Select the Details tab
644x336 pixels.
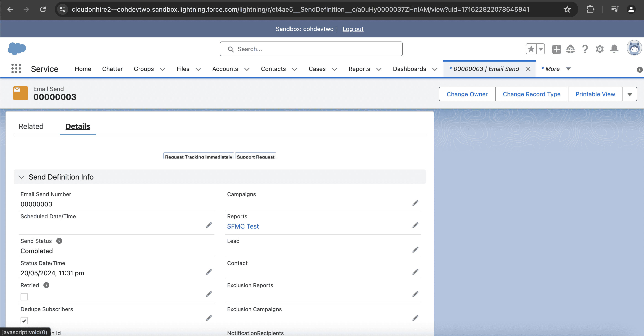78,126
